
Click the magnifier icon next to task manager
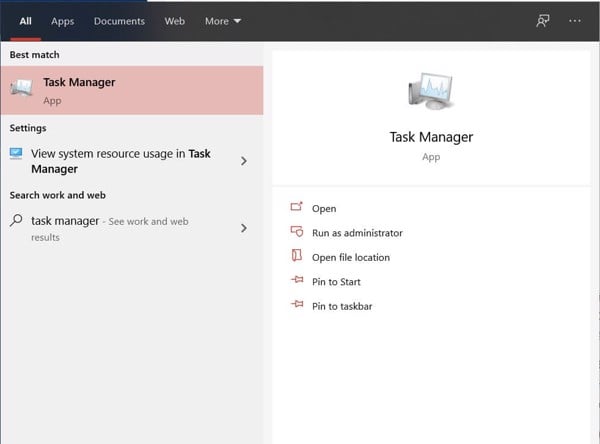click(x=16, y=220)
